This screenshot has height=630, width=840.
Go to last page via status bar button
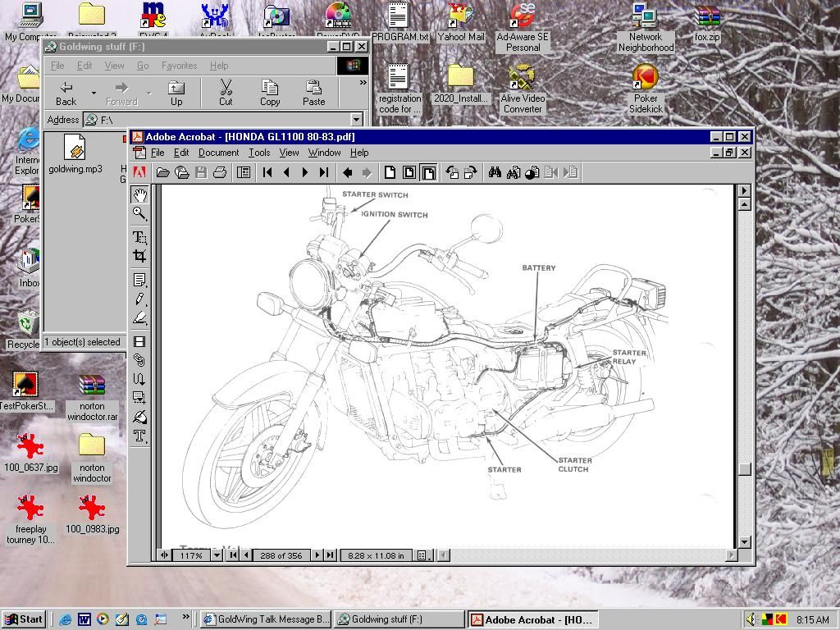click(330, 555)
